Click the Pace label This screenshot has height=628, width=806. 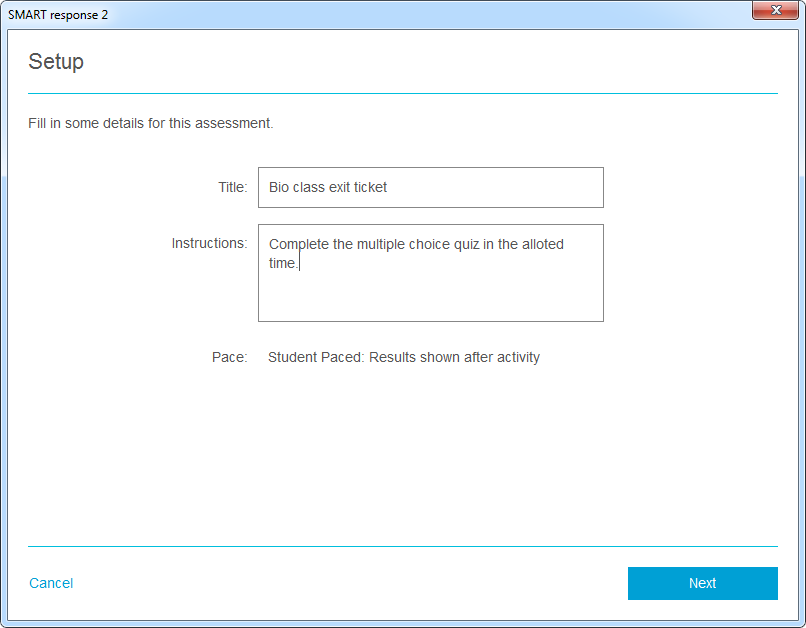tap(240, 357)
